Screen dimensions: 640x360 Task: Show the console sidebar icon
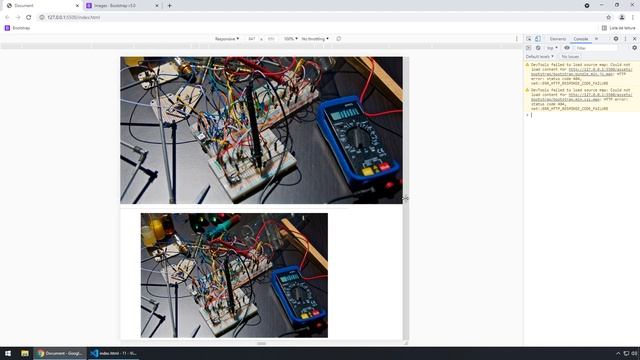[x=529, y=48]
